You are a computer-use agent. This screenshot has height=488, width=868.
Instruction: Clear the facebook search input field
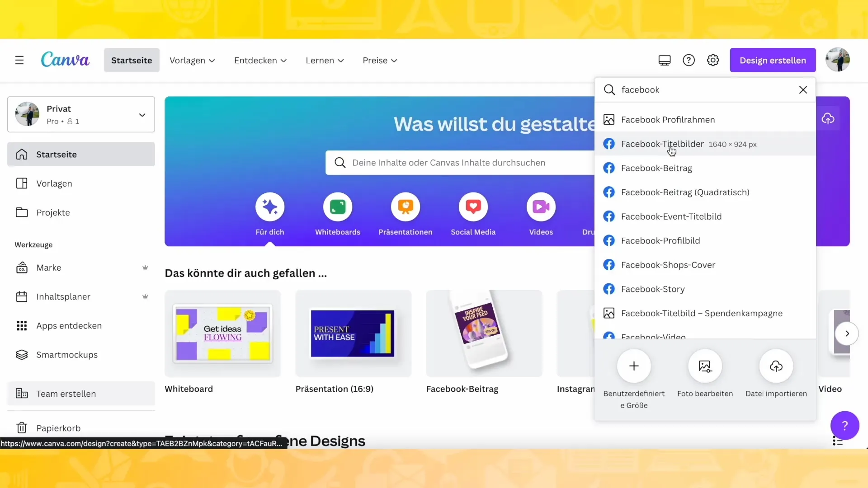pyautogui.click(x=803, y=89)
